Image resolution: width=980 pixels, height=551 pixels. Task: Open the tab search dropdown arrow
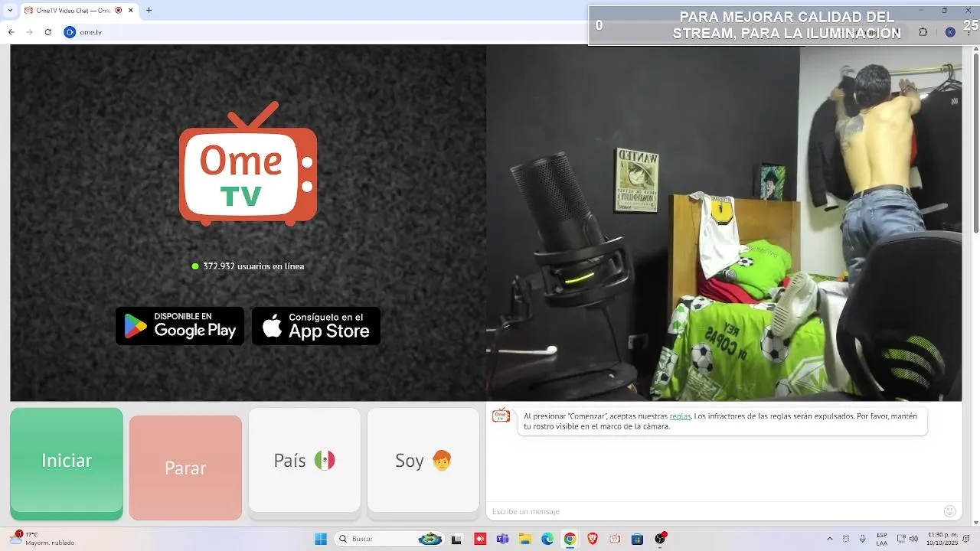[10, 11]
